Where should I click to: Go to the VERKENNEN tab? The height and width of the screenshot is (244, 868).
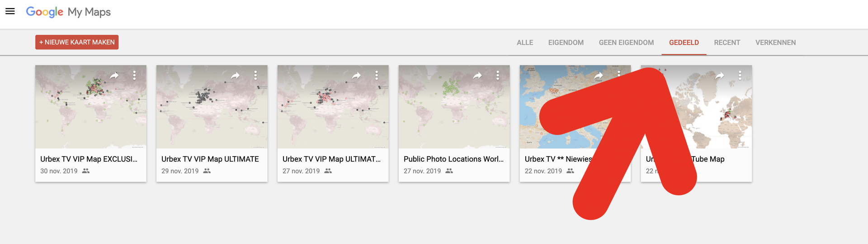[x=775, y=43]
